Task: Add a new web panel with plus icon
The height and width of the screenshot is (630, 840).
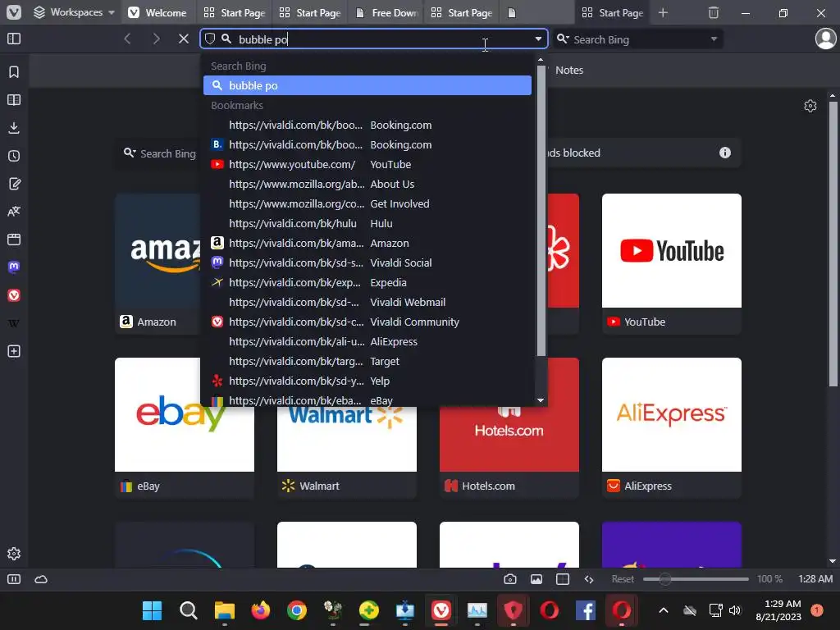Action: click(x=14, y=351)
